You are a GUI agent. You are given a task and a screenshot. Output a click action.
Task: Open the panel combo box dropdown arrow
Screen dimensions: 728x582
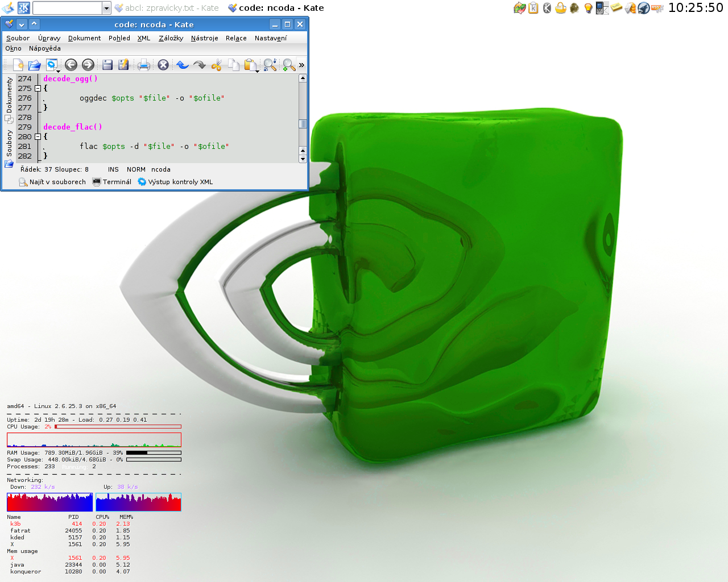point(106,8)
